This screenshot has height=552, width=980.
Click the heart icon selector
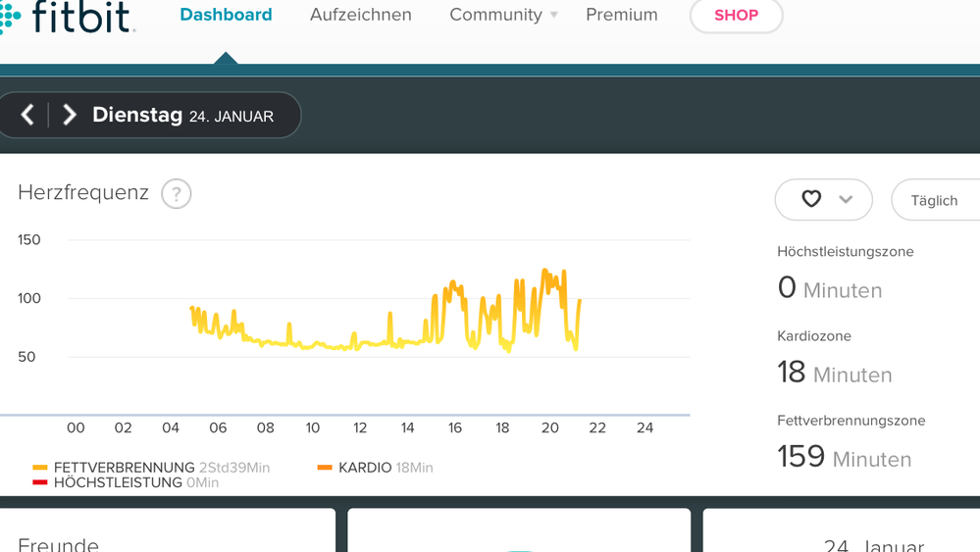tap(811, 200)
